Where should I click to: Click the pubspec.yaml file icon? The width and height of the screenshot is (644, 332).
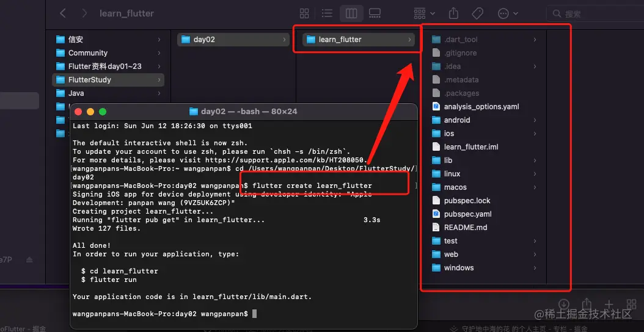(x=436, y=214)
